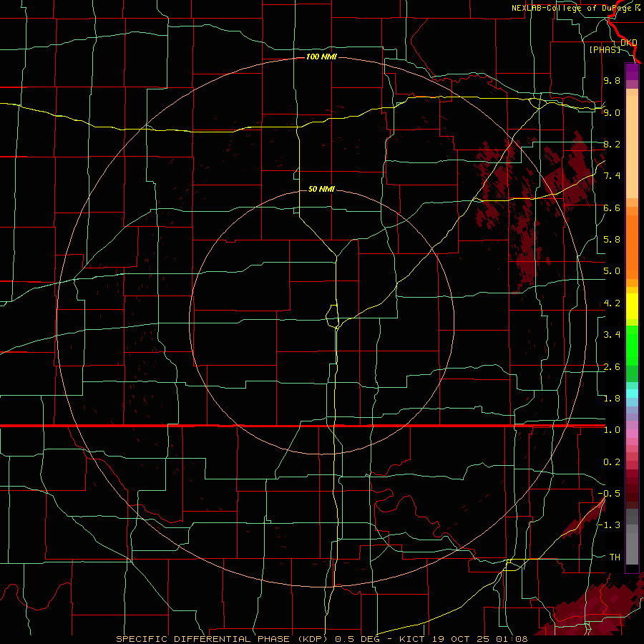
Task: Pick the bright green segment of the color bar
Action: point(632,347)
